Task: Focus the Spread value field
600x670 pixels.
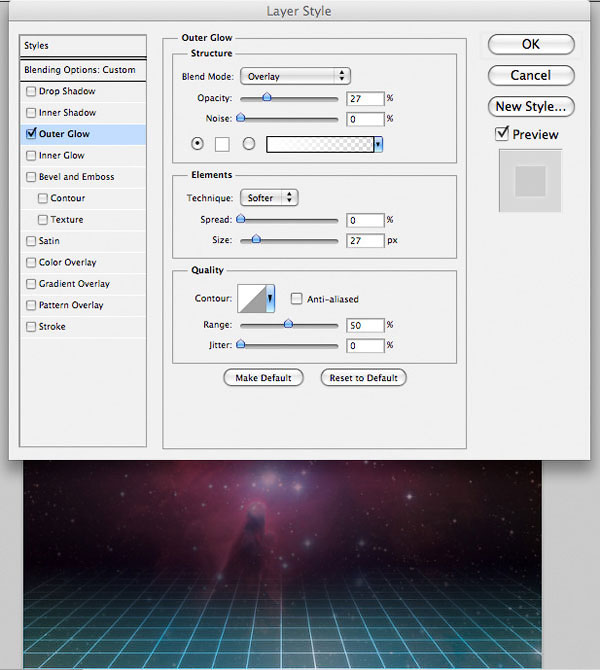Action: tap(365, 220)
